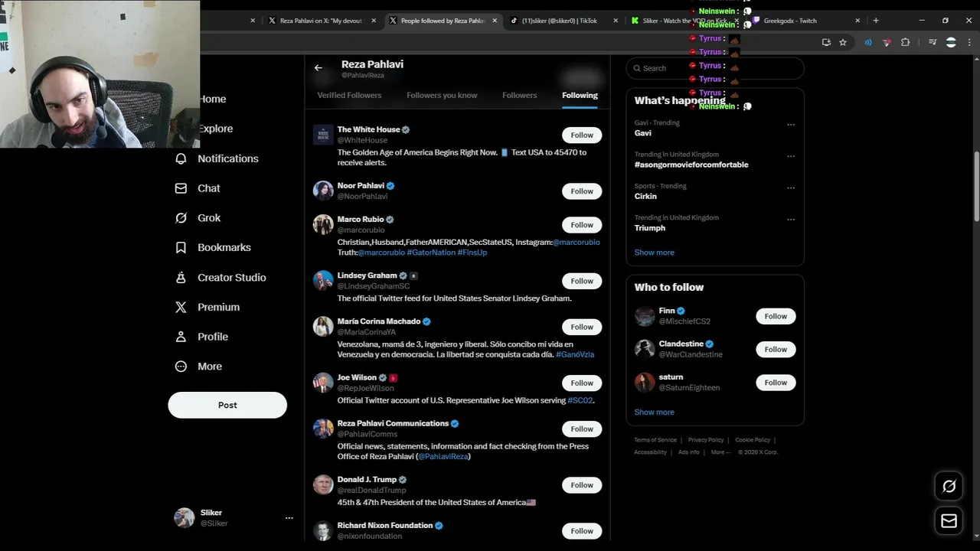The image size is (980, 551).
Task: Open the floating Grok button at bottom right
Action: [949, 486]
